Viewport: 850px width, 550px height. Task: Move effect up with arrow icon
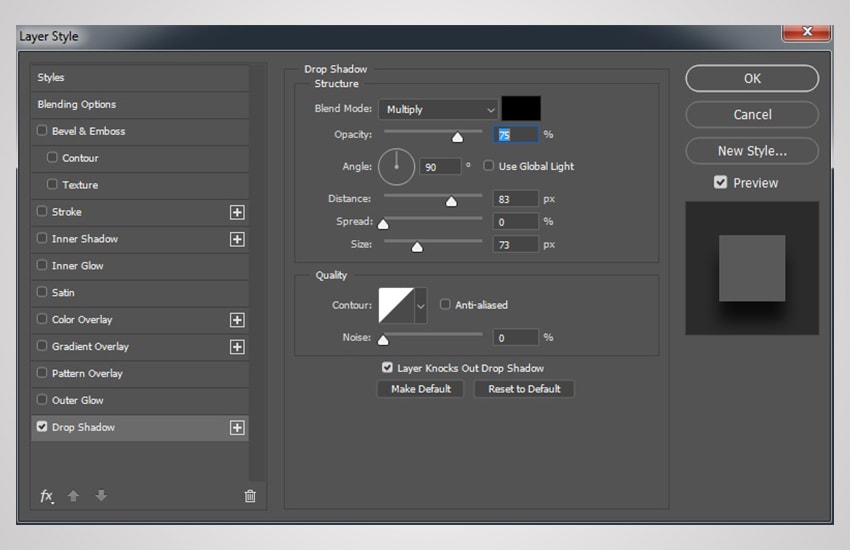[73, 495]
